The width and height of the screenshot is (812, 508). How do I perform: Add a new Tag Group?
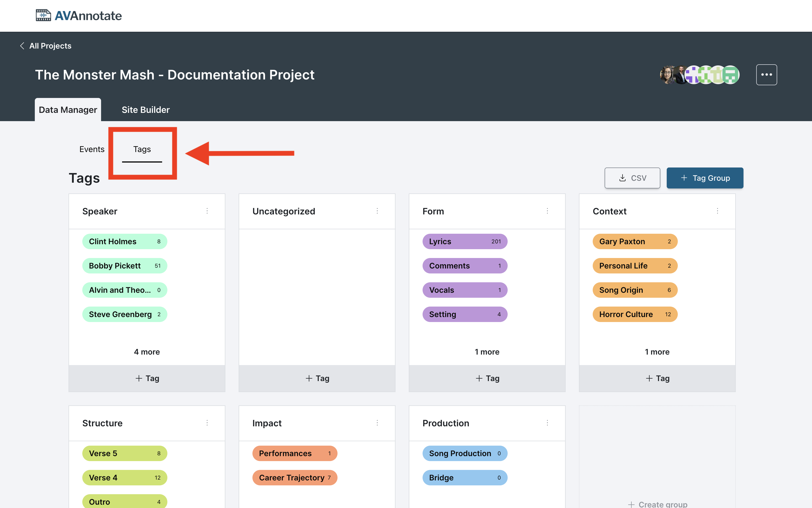pyautogui.click(x=705, y=178)
